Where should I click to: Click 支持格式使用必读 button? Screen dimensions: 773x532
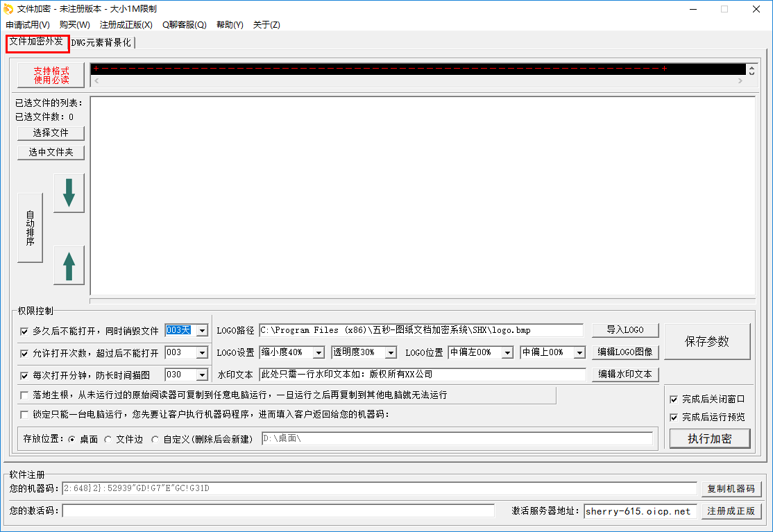click(x=51, y=76)
